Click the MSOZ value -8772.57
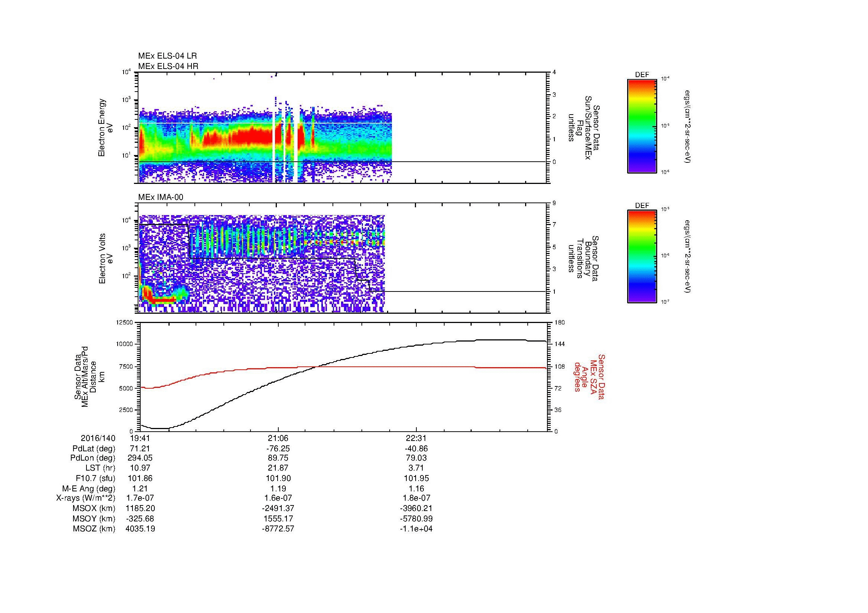 point(278,529)
